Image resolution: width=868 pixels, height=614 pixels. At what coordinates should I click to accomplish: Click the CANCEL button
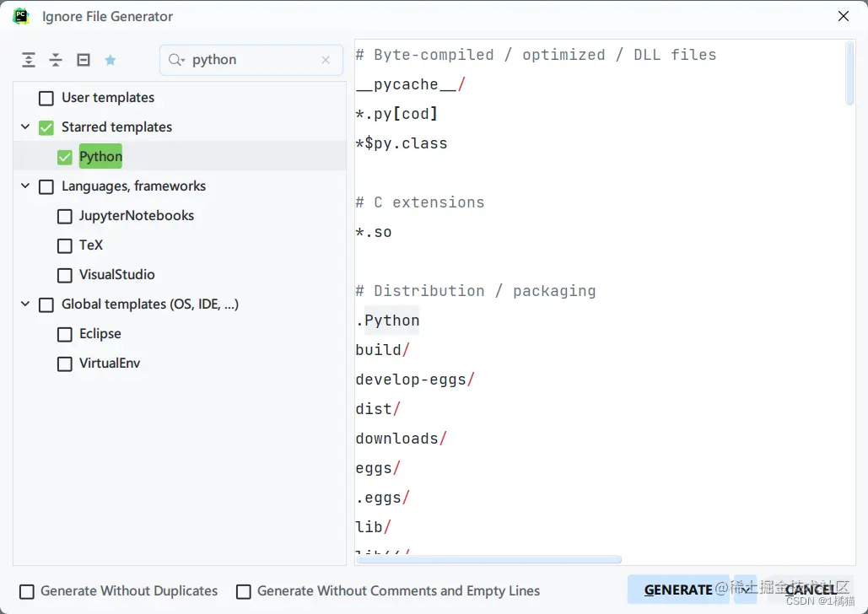(x=810, y=590)
